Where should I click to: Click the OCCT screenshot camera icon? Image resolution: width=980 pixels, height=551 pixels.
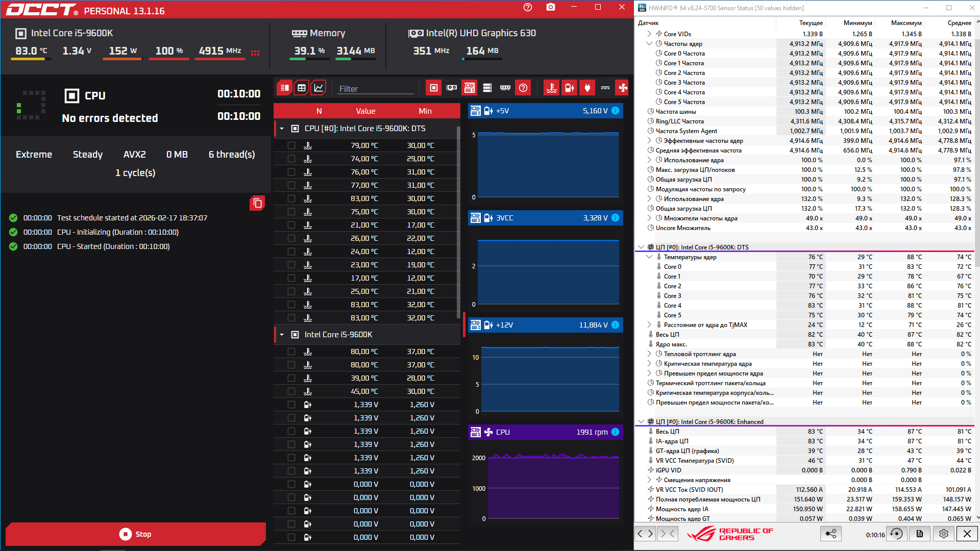pos(550,7)
